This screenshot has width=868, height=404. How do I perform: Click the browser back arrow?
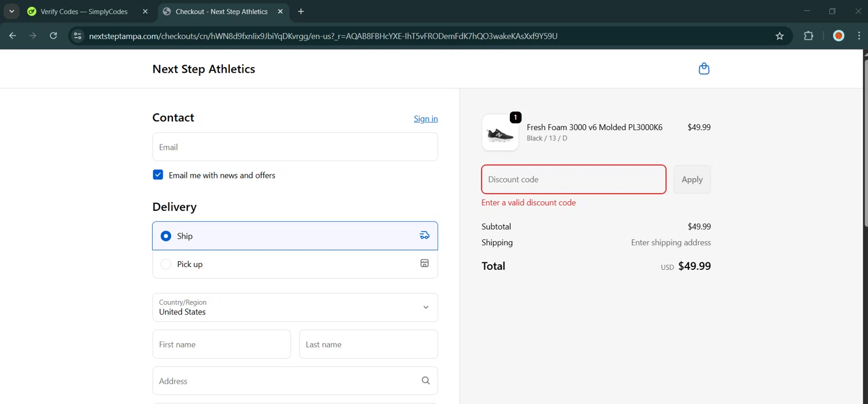coord(13,36)
